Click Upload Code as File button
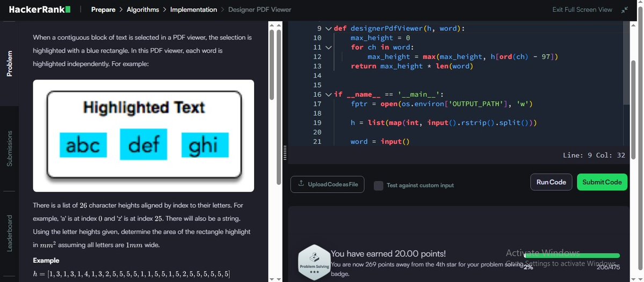This screenshot has width=644, height=282. (327, 184)
